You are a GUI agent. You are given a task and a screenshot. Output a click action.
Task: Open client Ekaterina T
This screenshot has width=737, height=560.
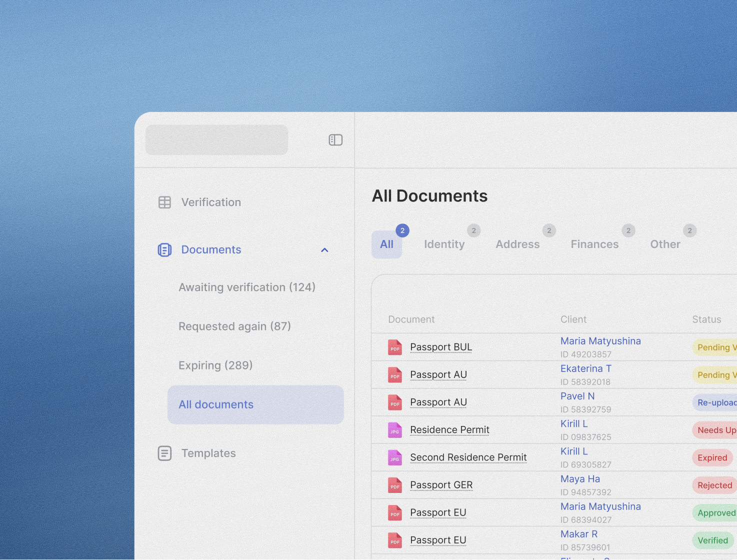point(586,368)
